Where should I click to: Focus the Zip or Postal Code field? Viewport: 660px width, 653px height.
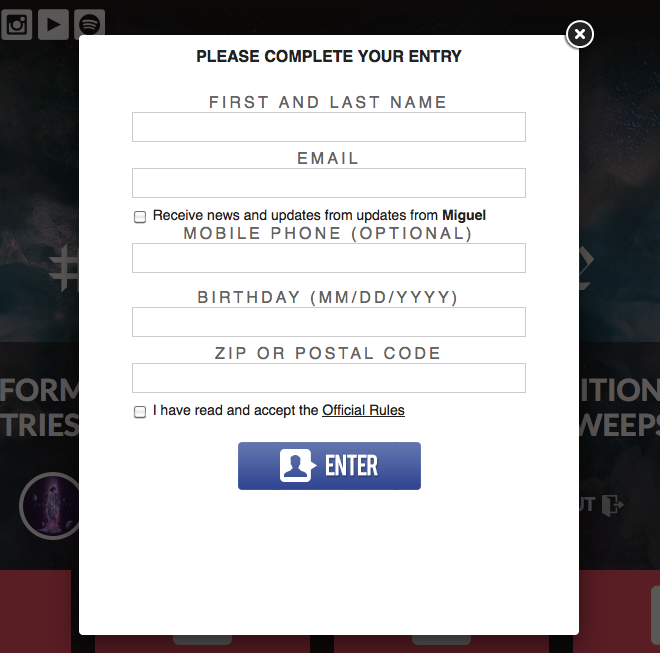pos(329,378)
